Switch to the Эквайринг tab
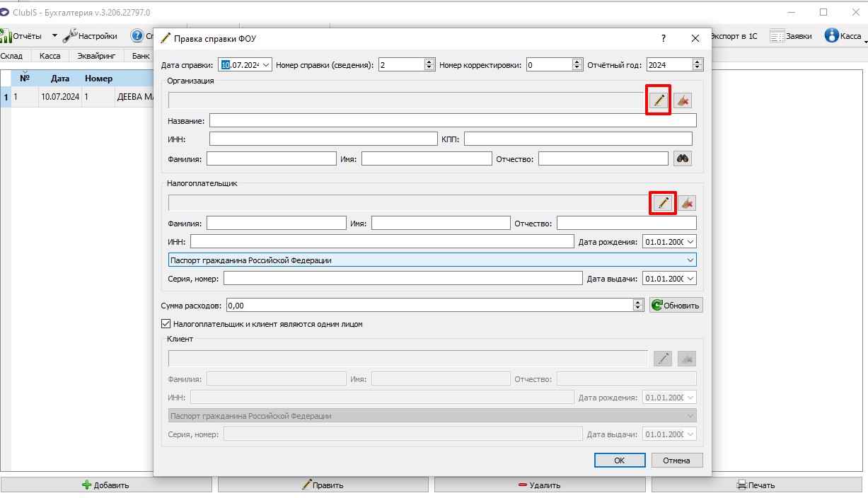 click(96, 56)
